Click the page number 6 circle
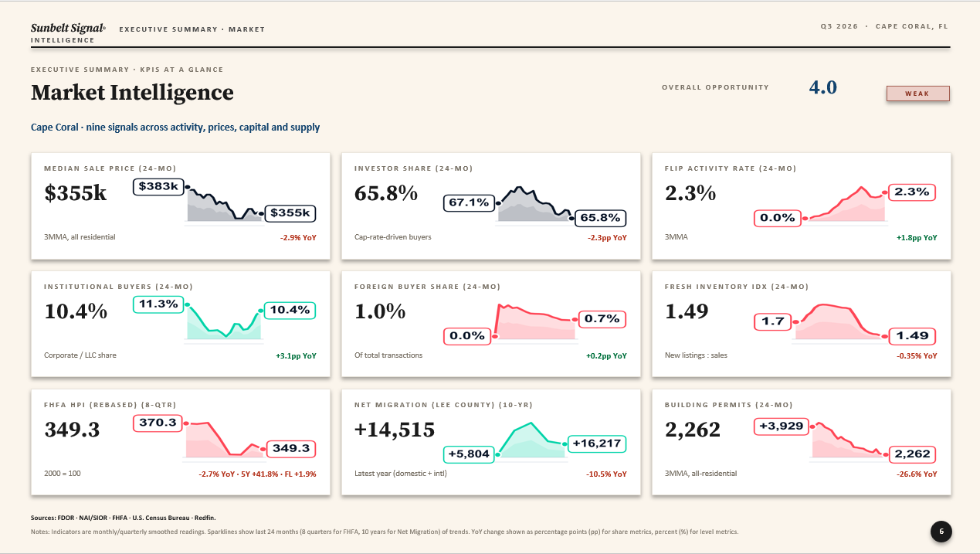Image resolution: width=980 pixels, height=554 pixels. click(941, 532)
